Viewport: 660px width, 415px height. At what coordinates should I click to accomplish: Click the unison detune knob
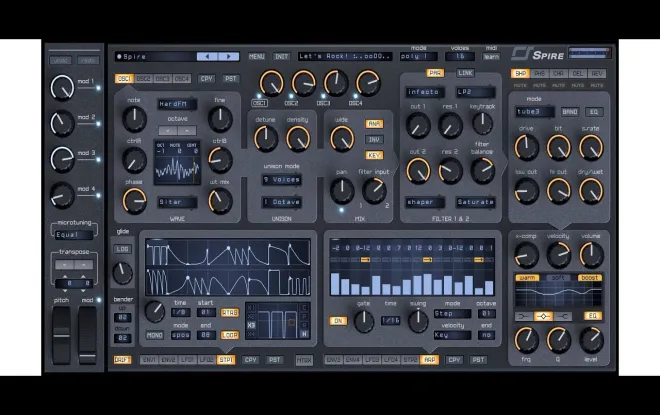266,139
